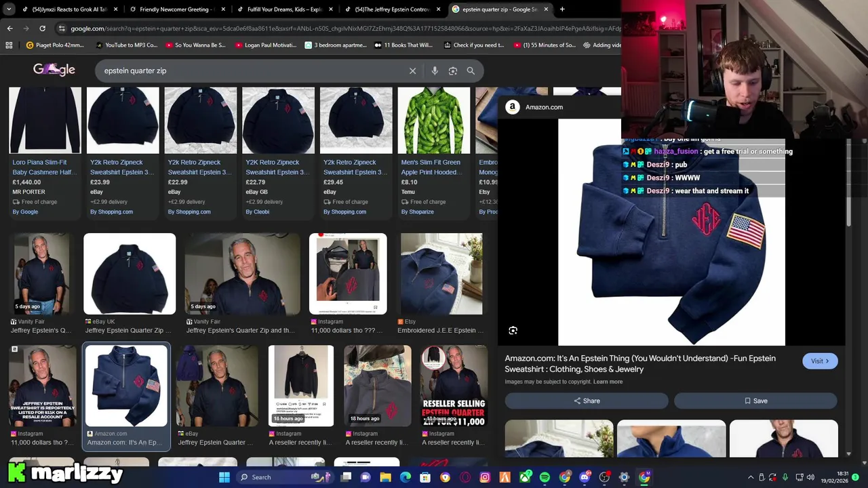The width and height of the screenshot is (868, 488).
Task: Open File Explorer from the taskbar
Action: point(385,477)
